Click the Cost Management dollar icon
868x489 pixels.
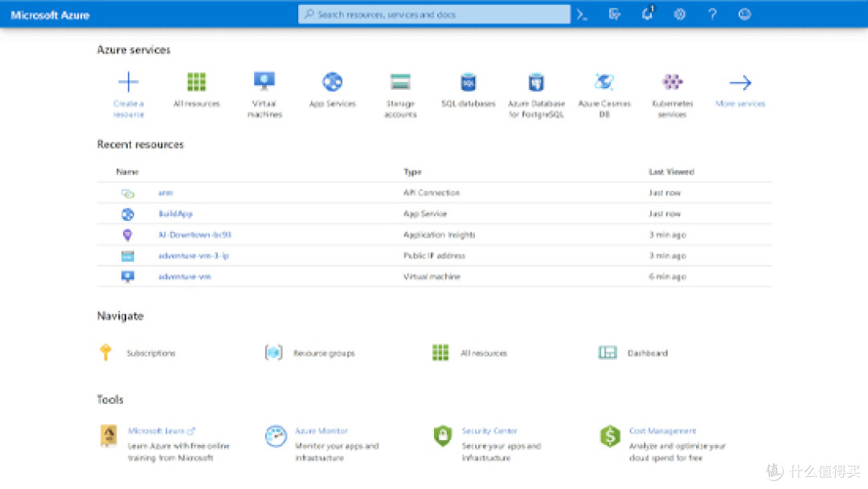click(x=609, y=436)
